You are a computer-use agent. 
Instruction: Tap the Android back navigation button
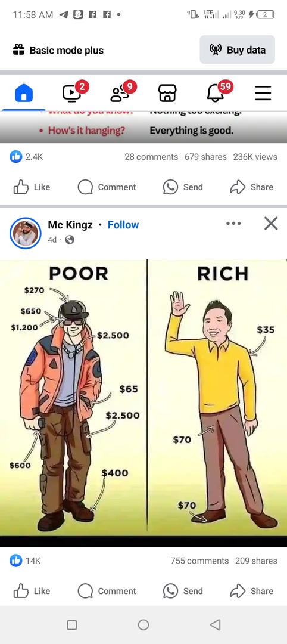[x=216, y=625]
